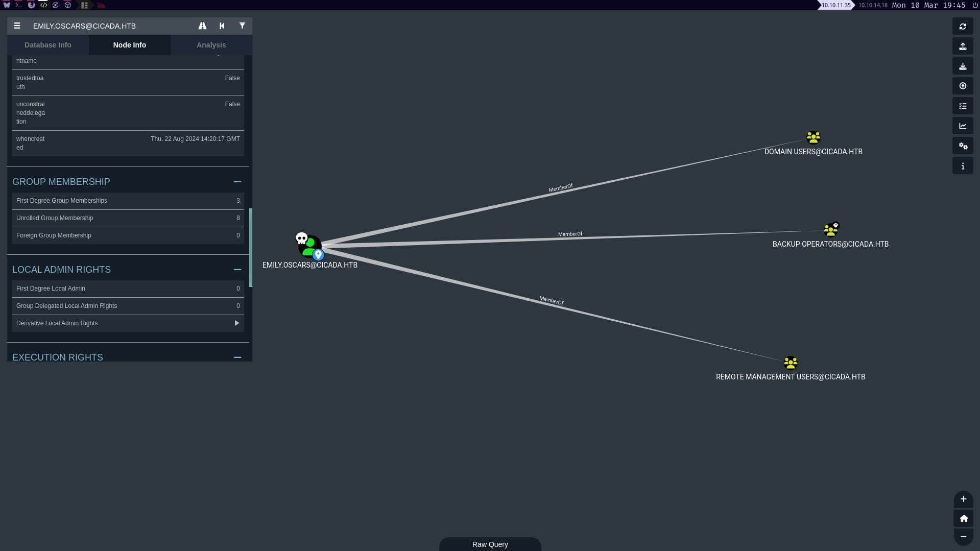The width and height of the screenshot is (980, 551).
Task: Click the export graph icon
Action: point(963,46)
